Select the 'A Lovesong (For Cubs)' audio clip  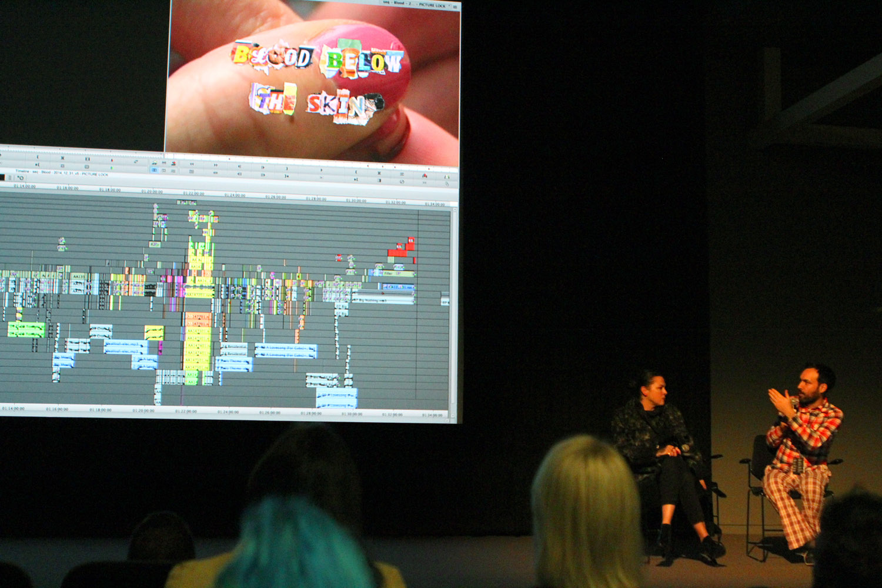coord(286,351)
